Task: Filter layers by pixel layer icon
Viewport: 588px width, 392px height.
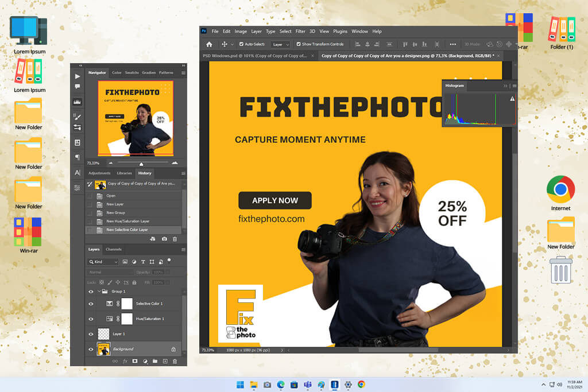Action: [125, 262]
